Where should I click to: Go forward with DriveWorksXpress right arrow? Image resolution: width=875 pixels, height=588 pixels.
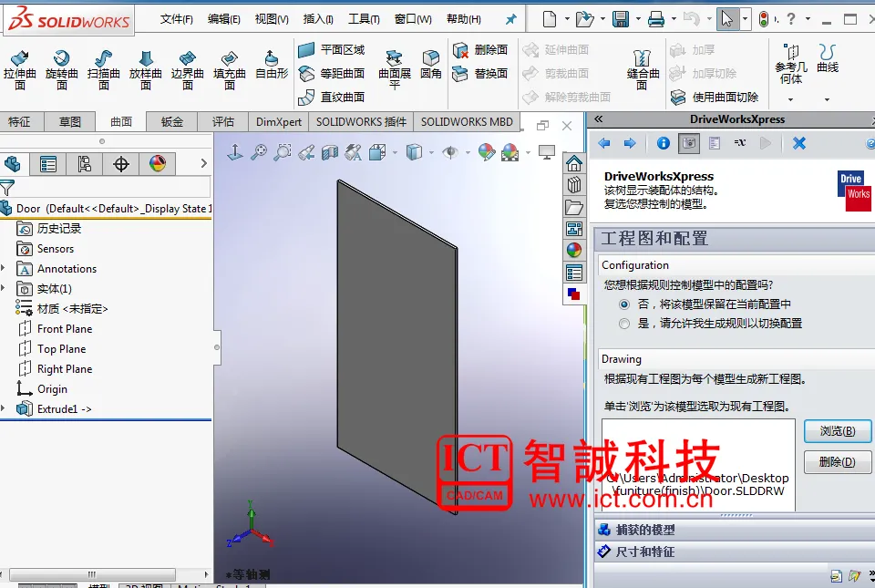pos(630,143)
